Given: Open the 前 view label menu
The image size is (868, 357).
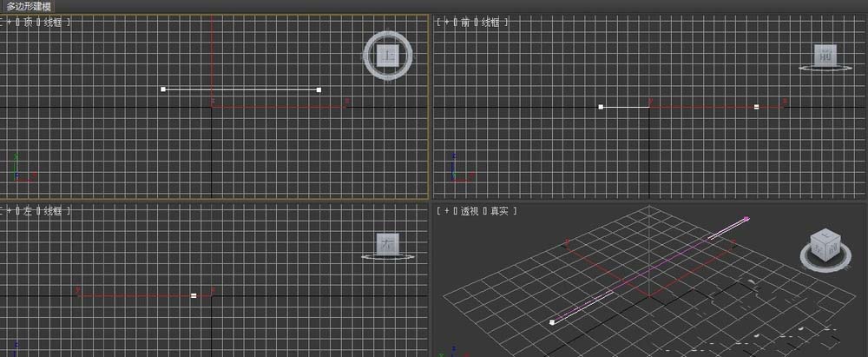Looking at the screenshot, I should [x=465, y=23].
